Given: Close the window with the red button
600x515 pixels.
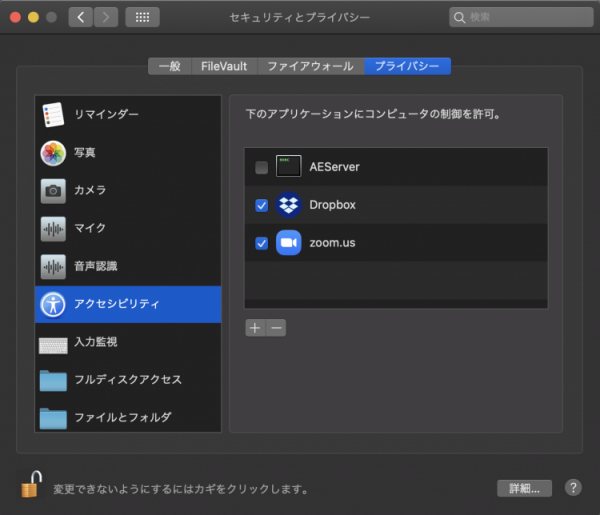Looking at the screenshot, I should click(15, 17).
